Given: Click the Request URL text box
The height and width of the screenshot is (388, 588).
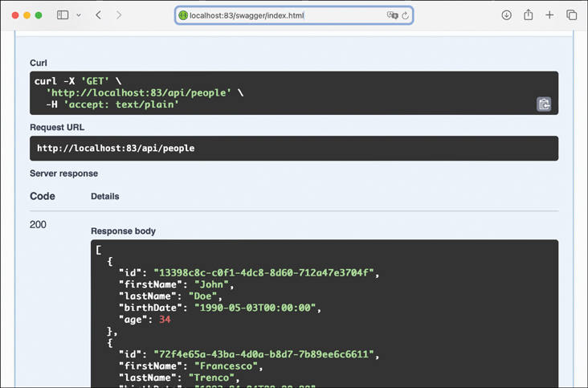Looking at the screenshot, I should click(293, 149).
